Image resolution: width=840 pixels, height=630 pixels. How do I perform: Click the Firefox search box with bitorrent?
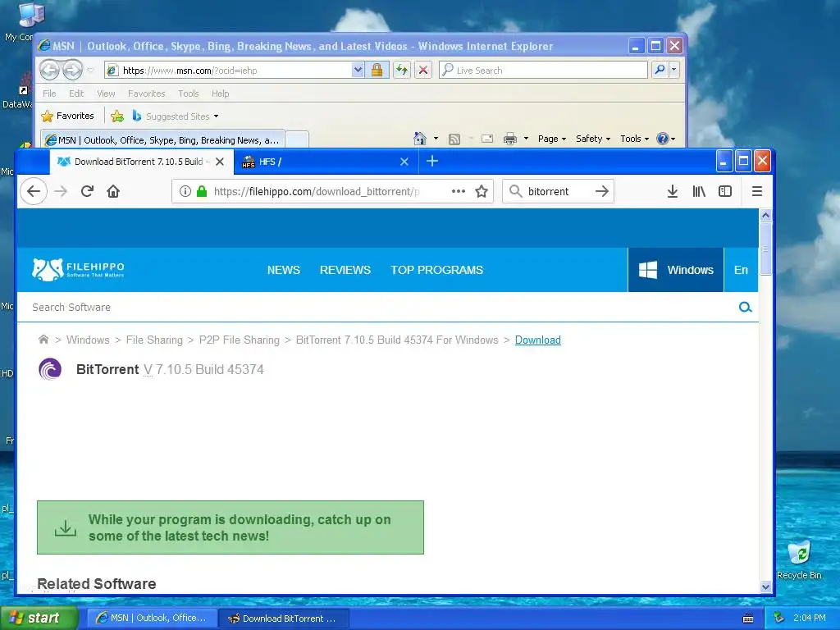(557, 191)
